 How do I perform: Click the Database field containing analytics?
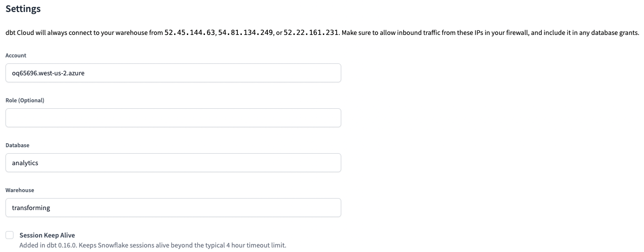pos(173,163)
